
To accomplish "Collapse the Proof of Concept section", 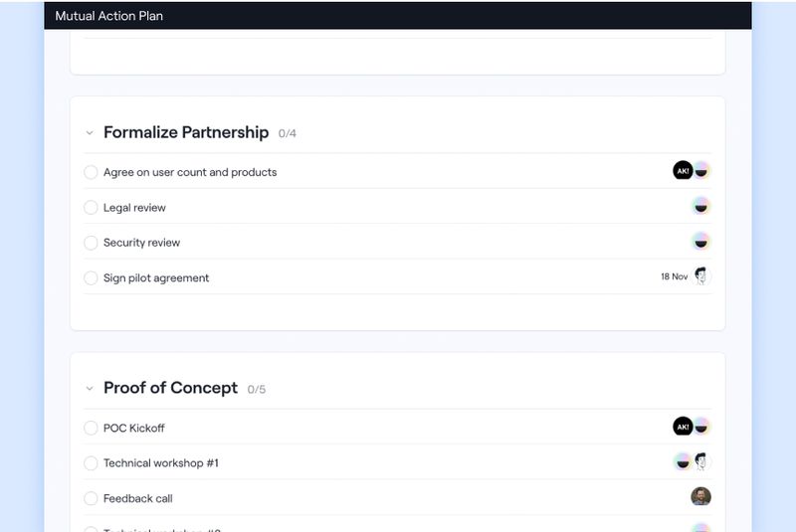I will [x=90, y=388].
